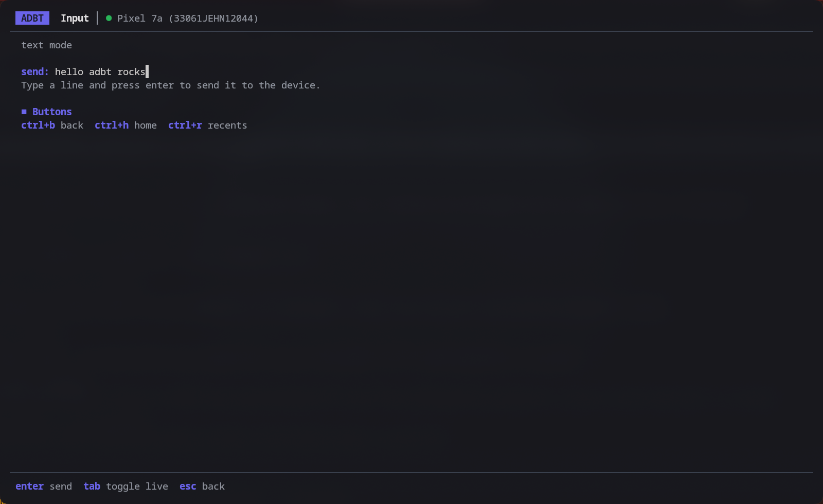
Task: Click the Buttons section square bullet
Action: [x=24, y=112]
